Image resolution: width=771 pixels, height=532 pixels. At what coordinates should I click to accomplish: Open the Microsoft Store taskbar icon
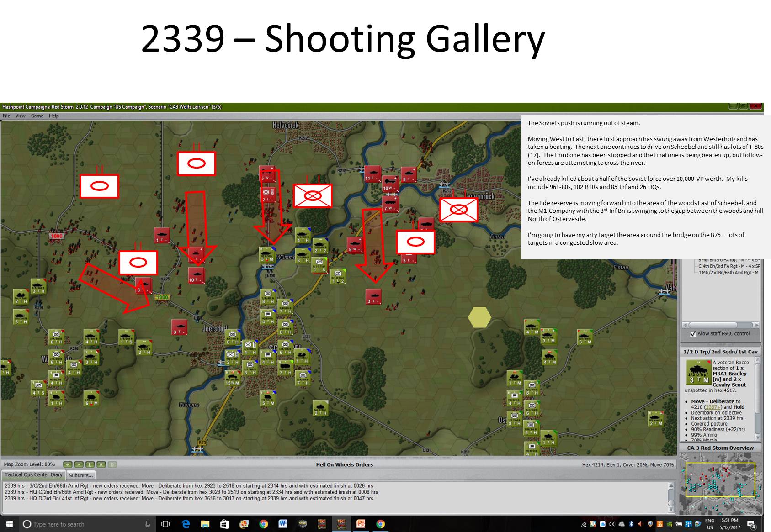pos(224,524)
